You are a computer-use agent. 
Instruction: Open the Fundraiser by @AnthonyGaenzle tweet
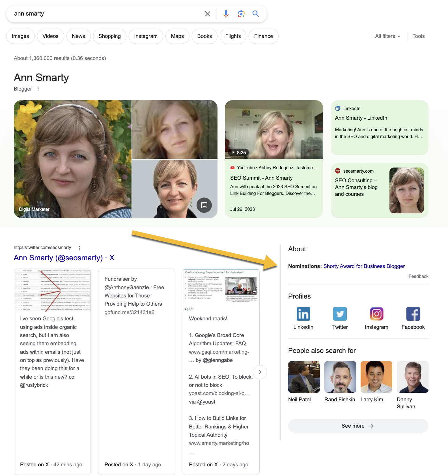(x=137, y=372)
